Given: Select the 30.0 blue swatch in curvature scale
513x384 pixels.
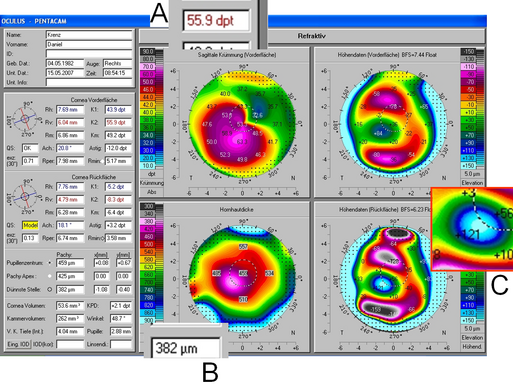Looking at the screenshot, I should (148, 150).
